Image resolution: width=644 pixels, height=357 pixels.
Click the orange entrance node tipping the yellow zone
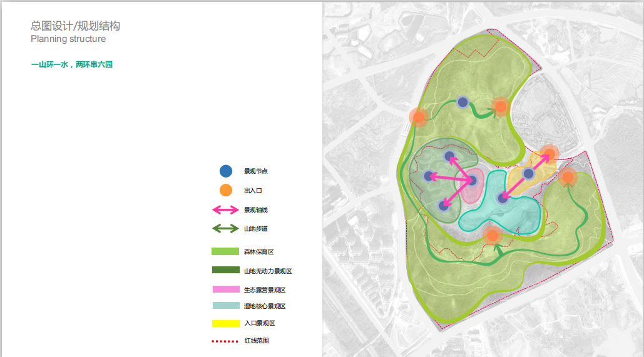click(549, 154)
